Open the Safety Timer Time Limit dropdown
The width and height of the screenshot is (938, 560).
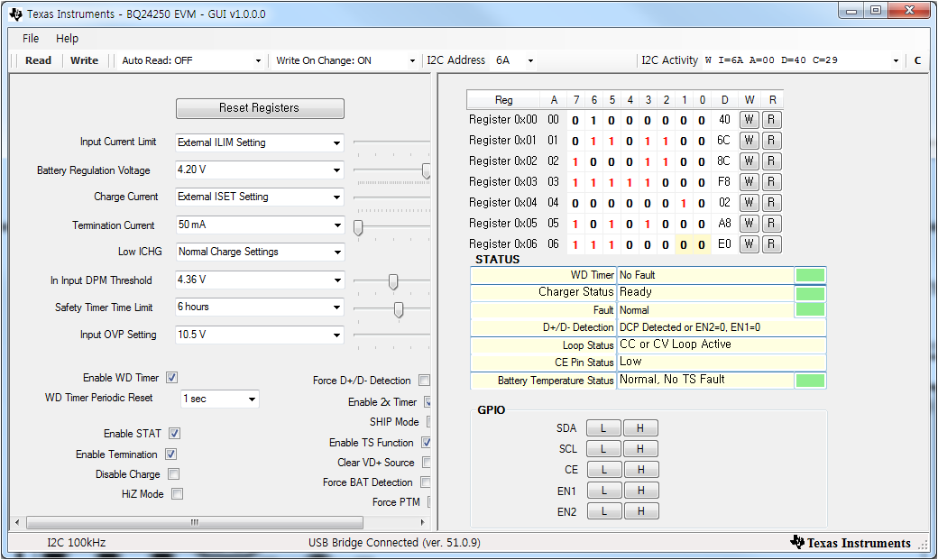click(260, 307)
